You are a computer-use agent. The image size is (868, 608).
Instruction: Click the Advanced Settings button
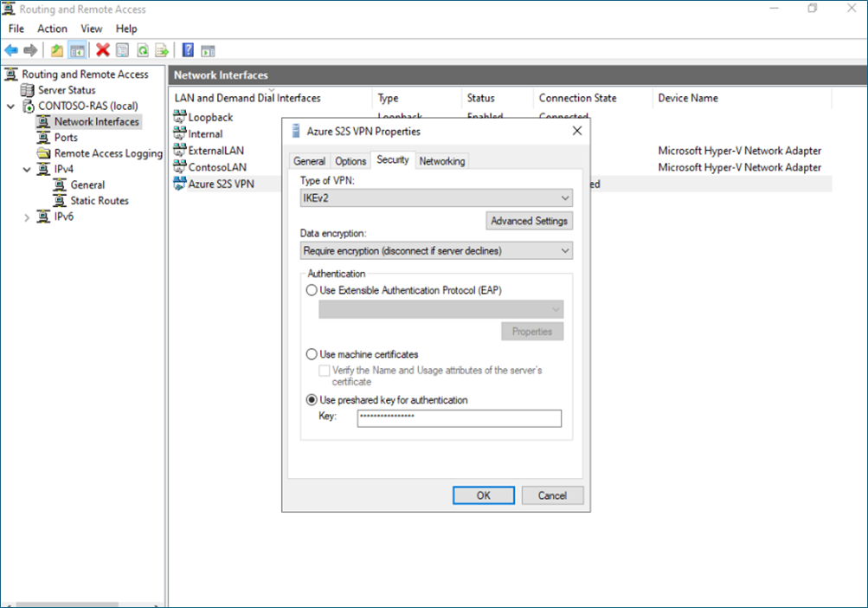tap(529, 221)
